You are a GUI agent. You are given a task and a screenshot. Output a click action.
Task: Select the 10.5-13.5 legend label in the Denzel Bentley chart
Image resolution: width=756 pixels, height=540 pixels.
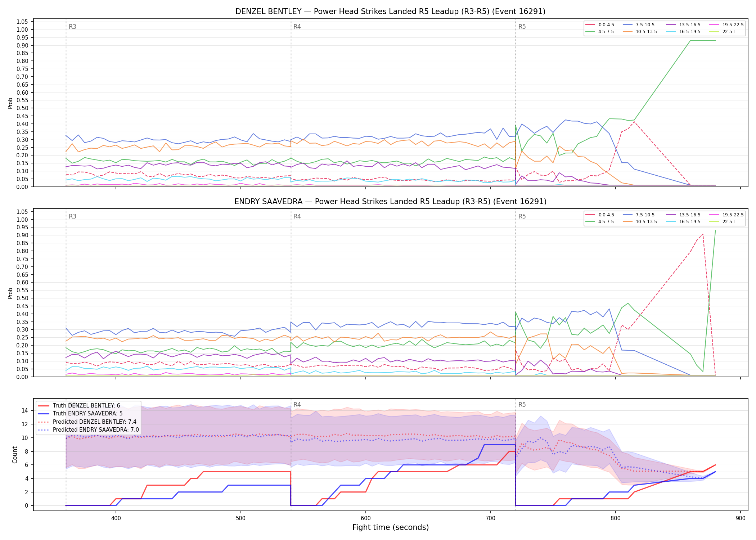646,32
